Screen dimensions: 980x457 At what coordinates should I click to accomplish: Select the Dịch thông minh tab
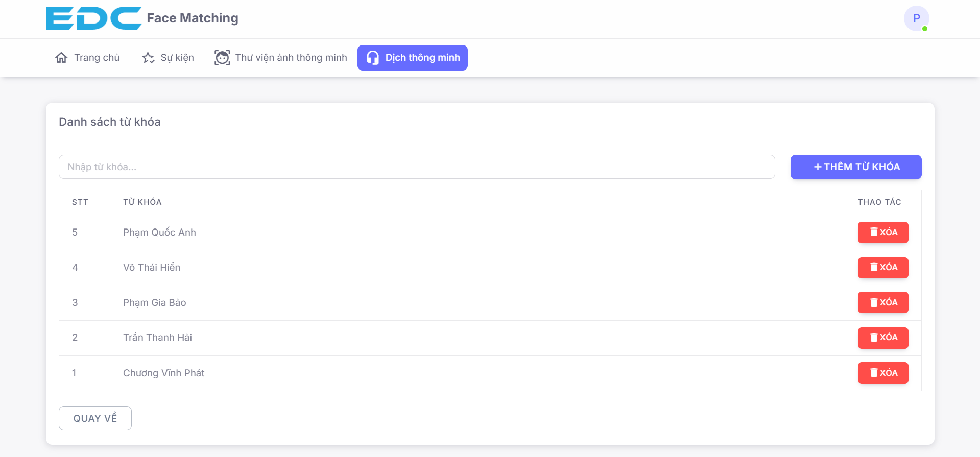click(x=413, y=58)
